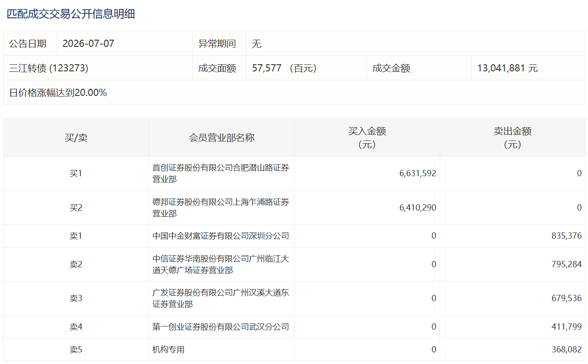The image size is (588, 364).
Task: Click buy amount 6,410,290
Action: point(418,208)
